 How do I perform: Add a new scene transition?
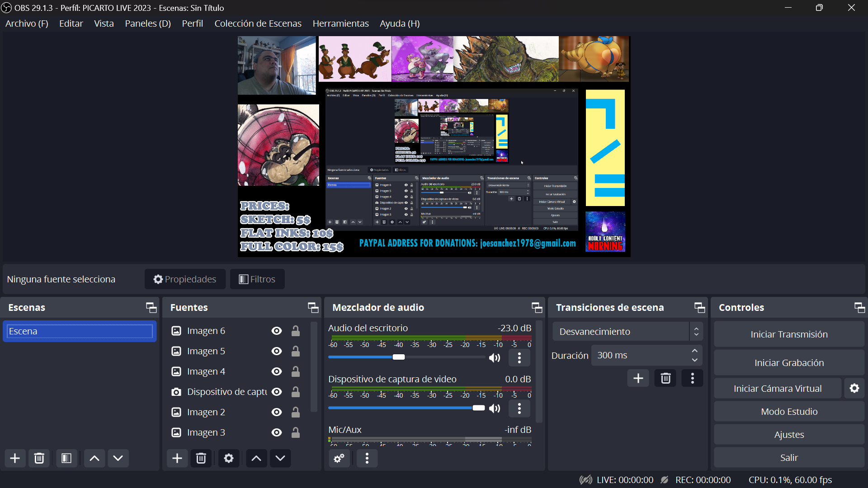pos(638,378)
